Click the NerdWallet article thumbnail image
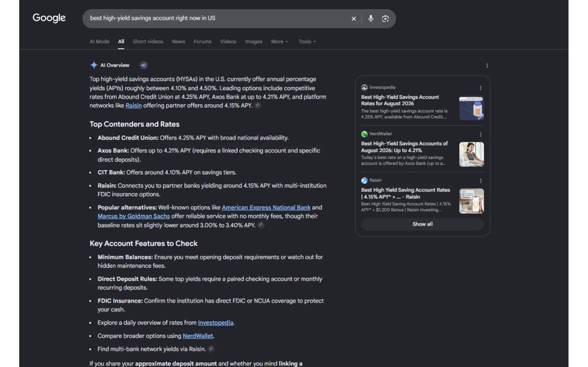 click(x=471, y=155)
